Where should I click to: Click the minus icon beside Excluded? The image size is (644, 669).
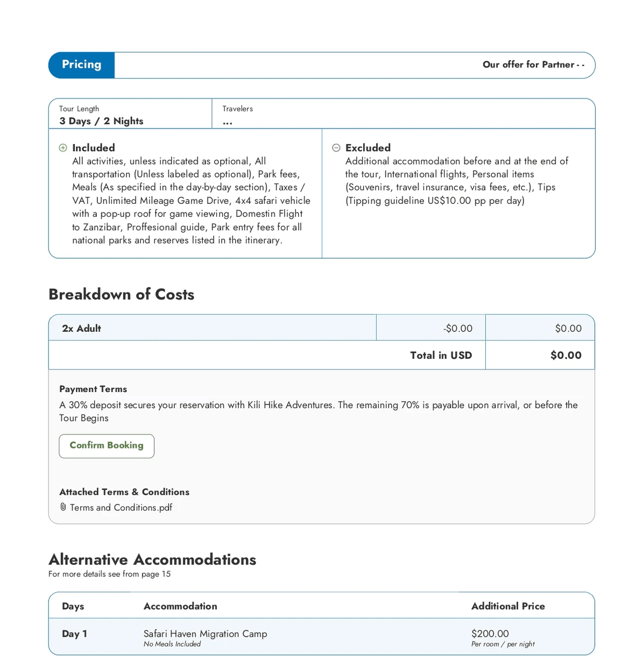pos(336,148)
